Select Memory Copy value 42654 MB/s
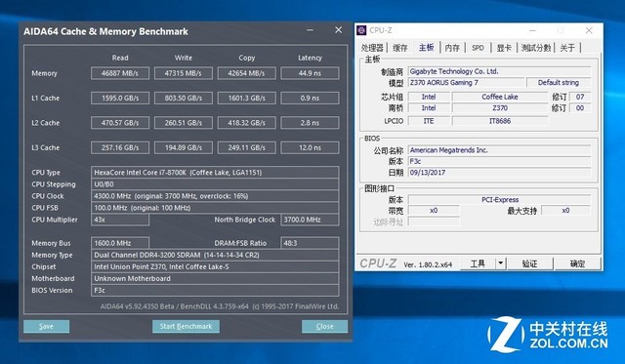Viewport: 625px width, 364px height. point(246,73)
